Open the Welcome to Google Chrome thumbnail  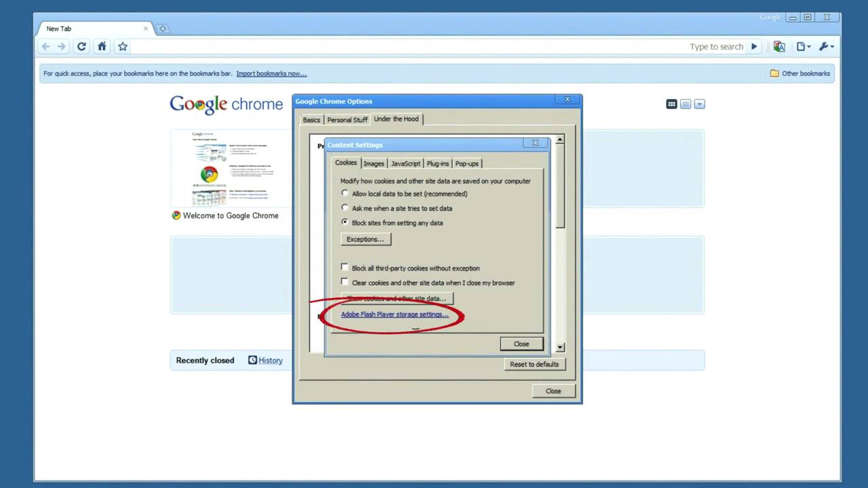click(231, 168)
